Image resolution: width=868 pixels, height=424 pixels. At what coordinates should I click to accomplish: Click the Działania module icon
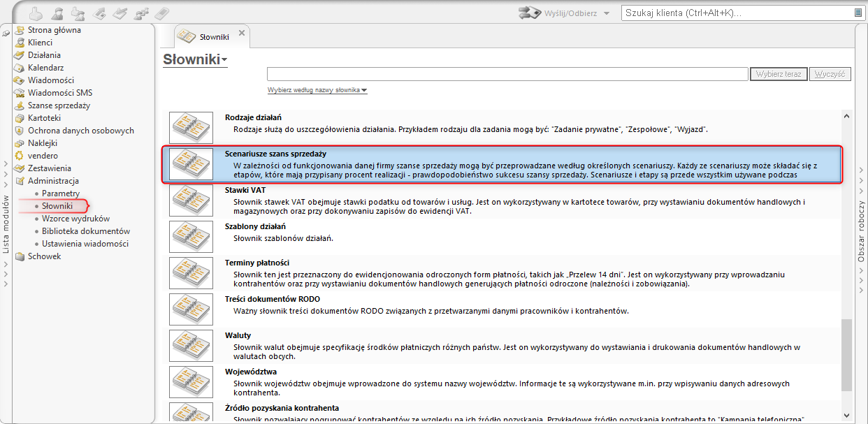coord(20,55)
